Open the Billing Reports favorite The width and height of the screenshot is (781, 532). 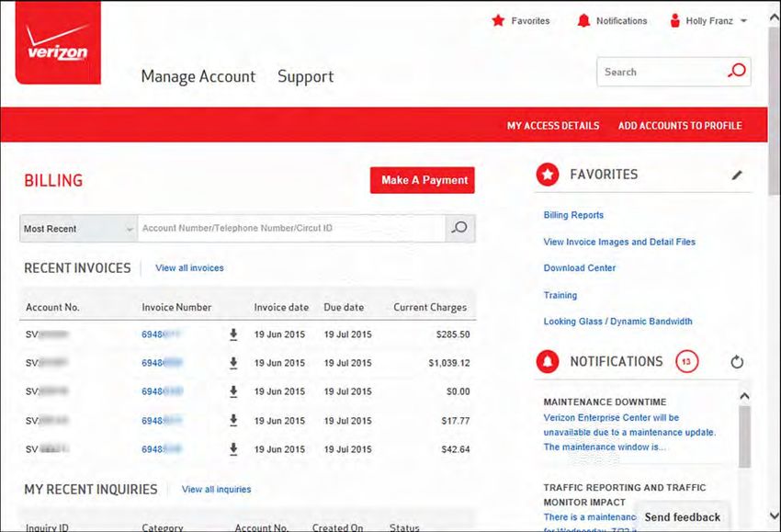coord(573,215)
